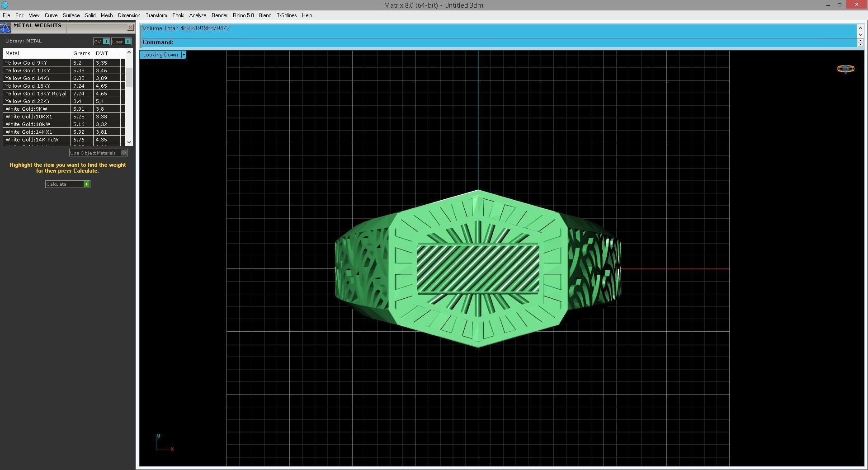Viewport: 868px width, 470px height.
Task: Select the White Gold:14K PdW row
Action: click(x=64, y=140)
